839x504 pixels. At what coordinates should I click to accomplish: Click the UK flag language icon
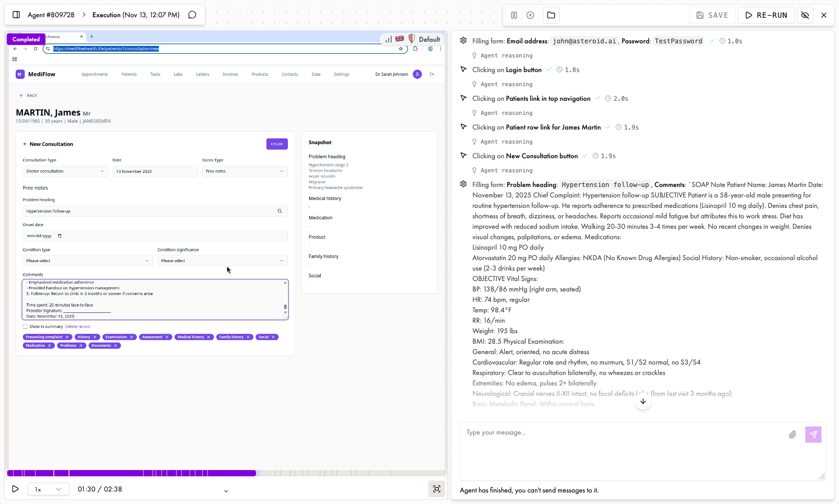(400, 39)
